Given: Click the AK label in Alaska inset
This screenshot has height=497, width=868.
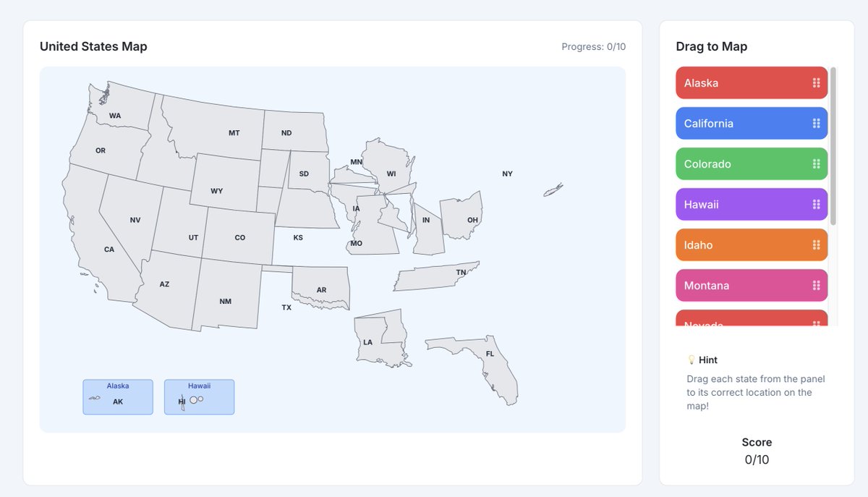Looking at the screenshot, I should coord(118,402).
